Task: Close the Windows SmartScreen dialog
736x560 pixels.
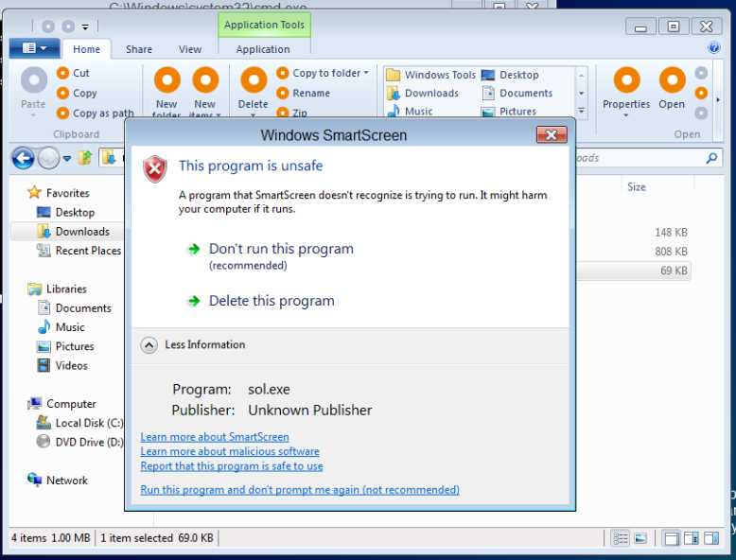Action: 552,134
